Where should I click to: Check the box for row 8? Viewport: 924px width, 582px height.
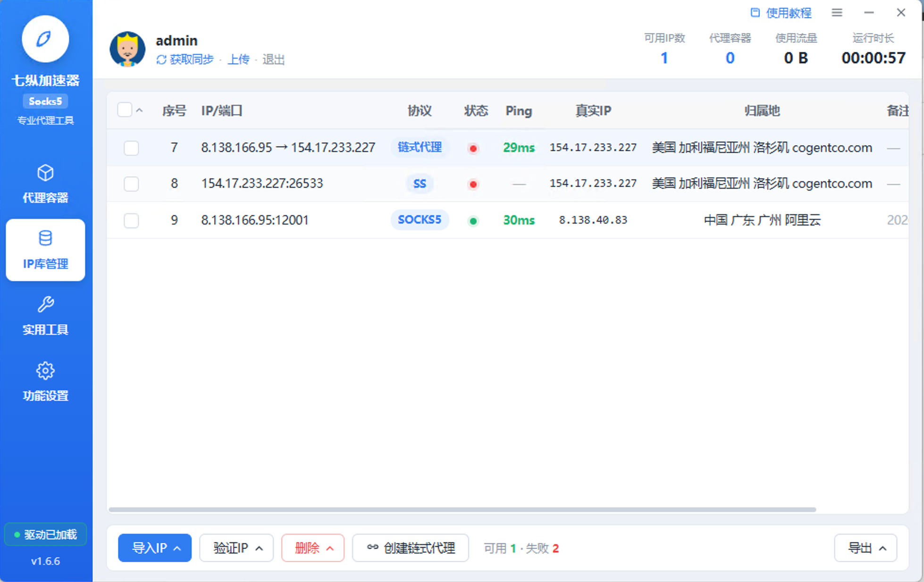(131, 183)
